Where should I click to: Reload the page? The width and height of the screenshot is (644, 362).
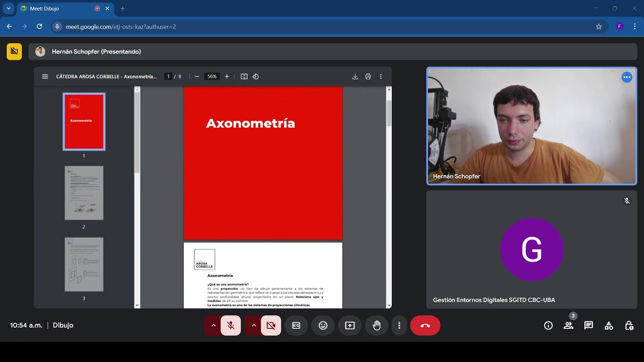coord(39,27)
